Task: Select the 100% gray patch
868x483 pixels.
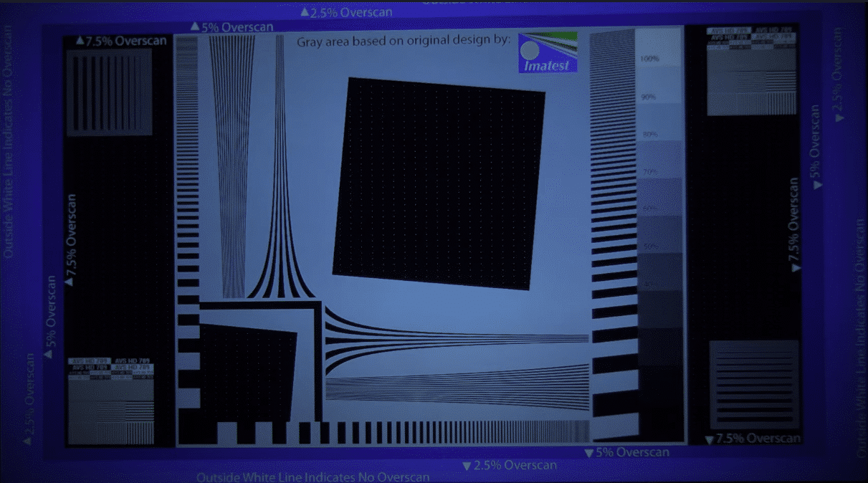Action: (x=659, y=48)
